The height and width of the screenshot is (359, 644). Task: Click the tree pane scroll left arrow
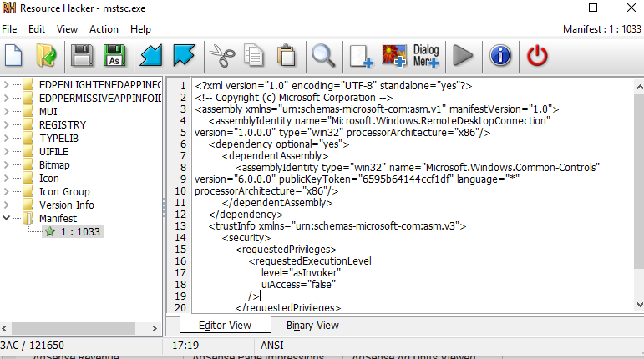[4, 328]
